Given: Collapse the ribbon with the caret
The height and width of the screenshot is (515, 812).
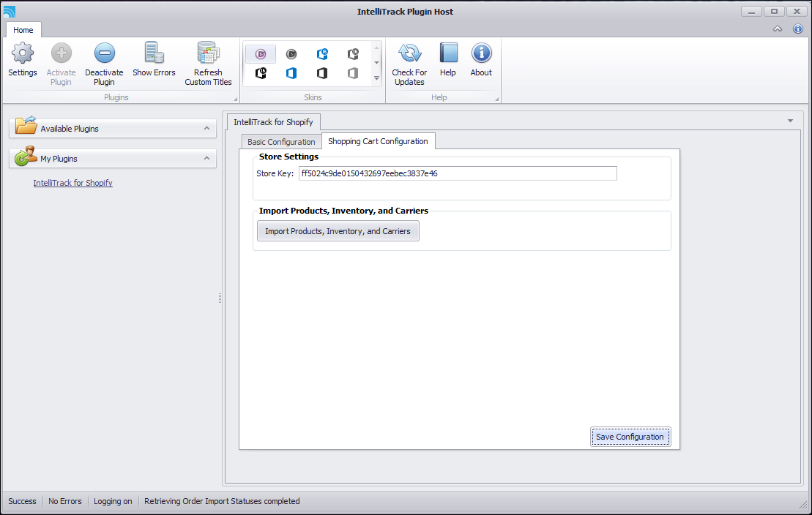Looking at the screenshot, I should click(778, 29).
